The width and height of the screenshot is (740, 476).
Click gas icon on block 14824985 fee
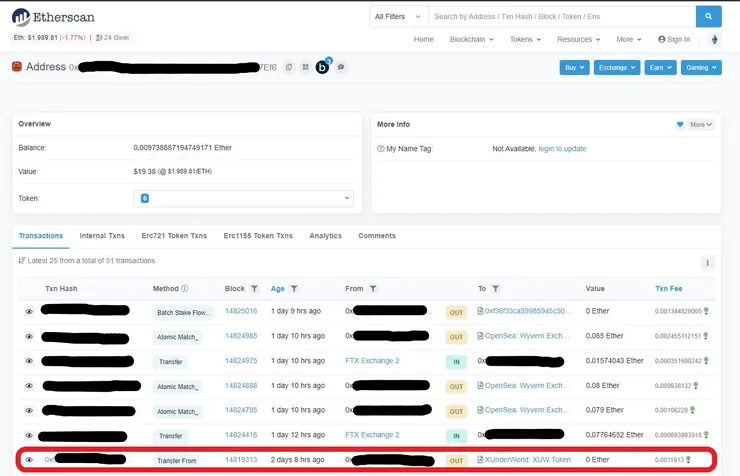click(706, 336)
